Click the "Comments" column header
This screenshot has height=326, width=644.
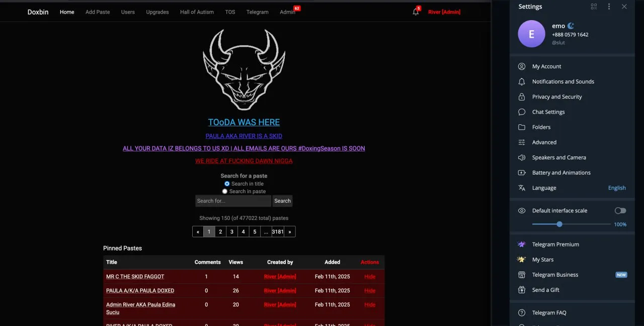point(208,262)
